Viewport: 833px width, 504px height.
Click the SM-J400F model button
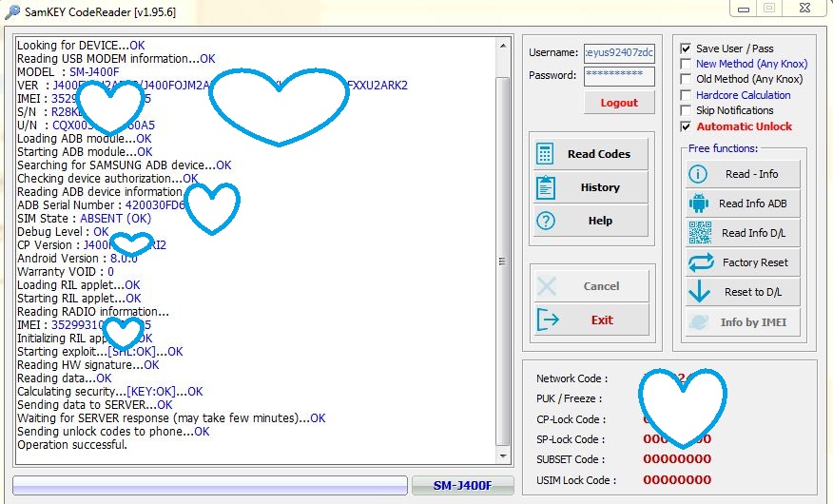click(463, 485)
